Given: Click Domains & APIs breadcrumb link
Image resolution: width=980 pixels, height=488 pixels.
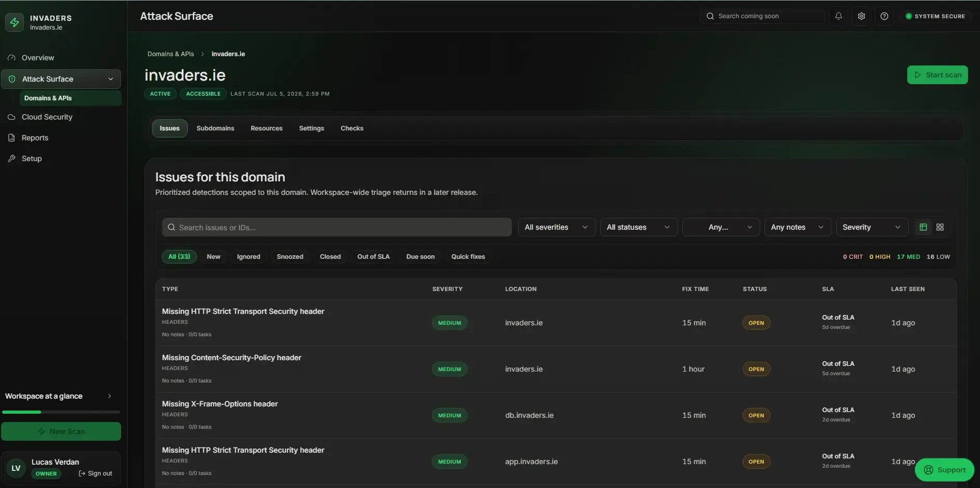Looking at the screenshot, I should [x=170, y=54].
